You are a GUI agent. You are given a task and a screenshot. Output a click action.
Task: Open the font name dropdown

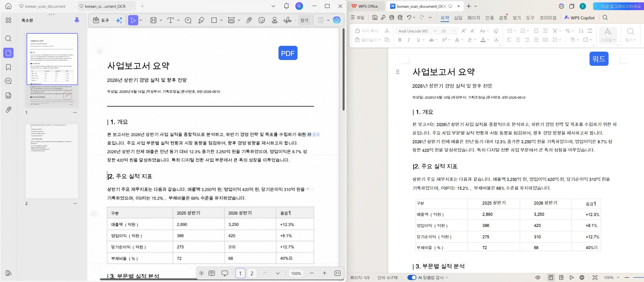tap(435, 31)
